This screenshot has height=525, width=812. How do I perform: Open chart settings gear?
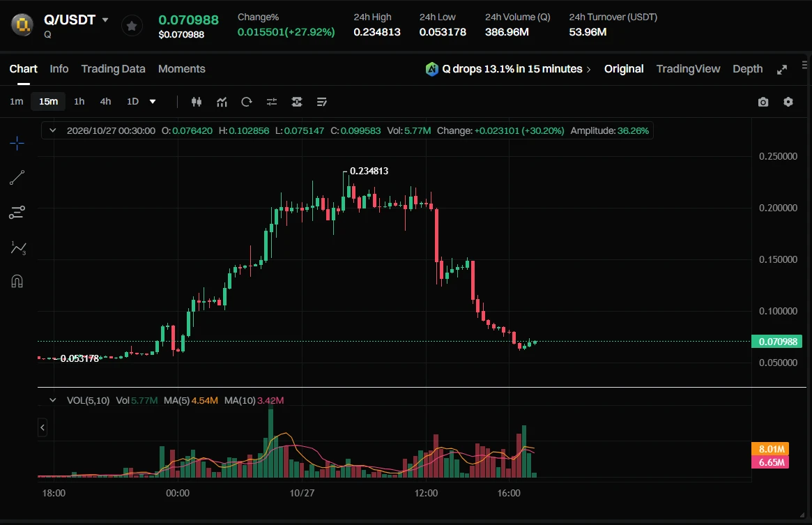point(788,102)
